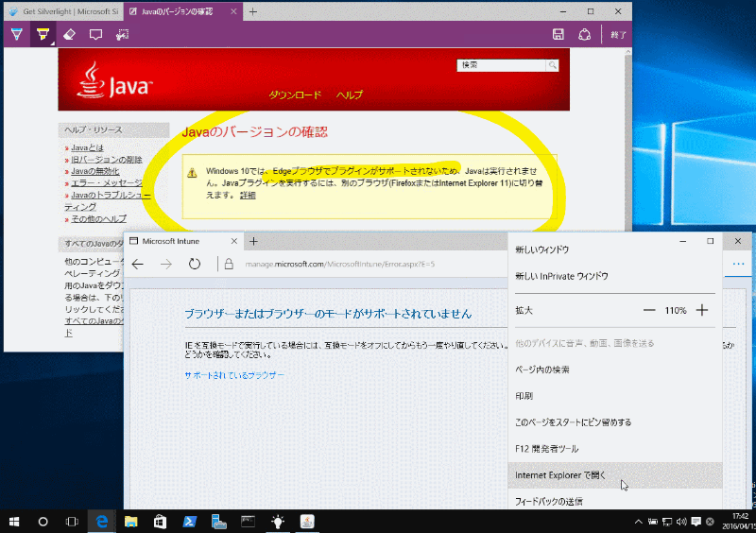Choose このページをスタートにピン留めする
This screenshot has height=533, width=756.
(615, 422)
